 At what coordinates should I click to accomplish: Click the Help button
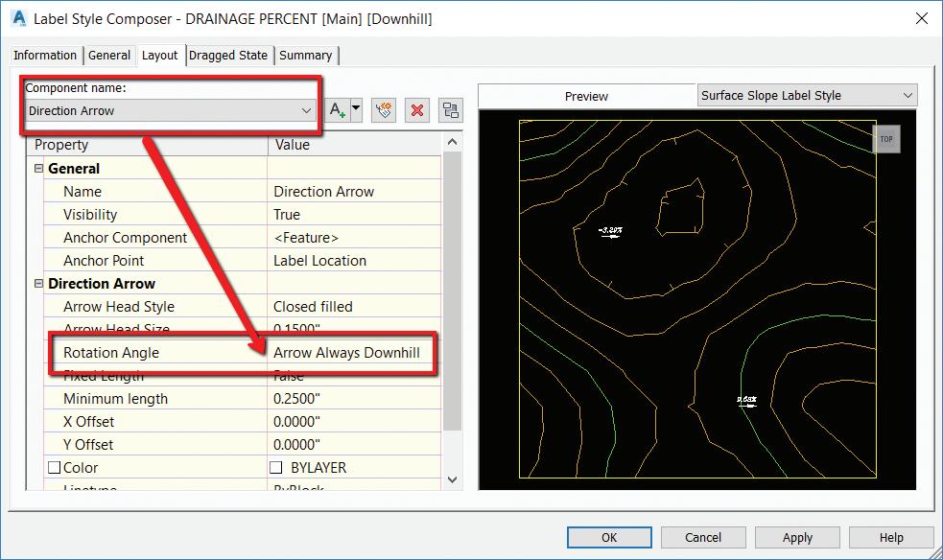tap(891, 537)
